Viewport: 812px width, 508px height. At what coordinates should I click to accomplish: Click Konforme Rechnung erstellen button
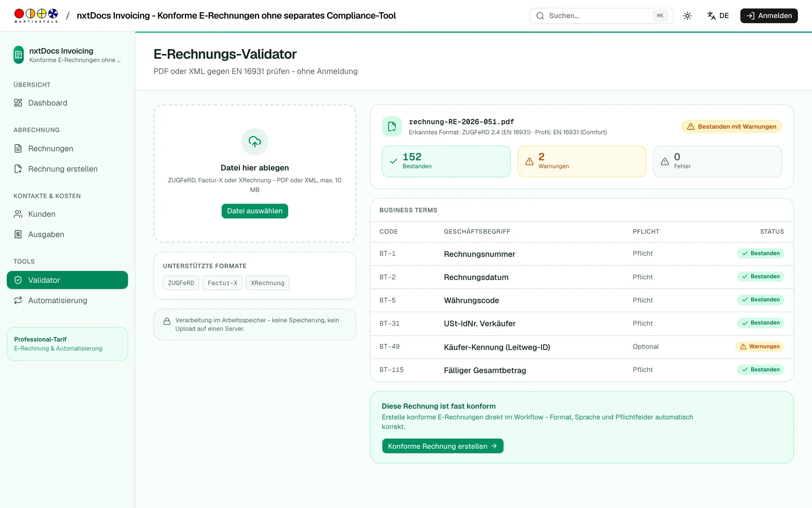tap(443, 446)
